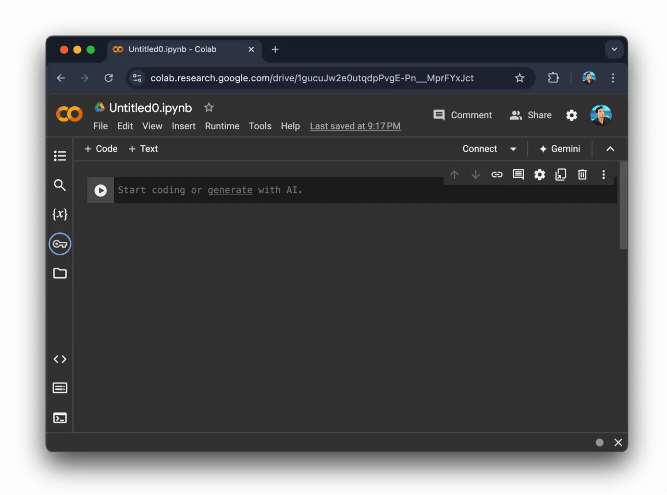Go back in browser
The height and width of the screenshot is (495, 667).
point(61,78)
